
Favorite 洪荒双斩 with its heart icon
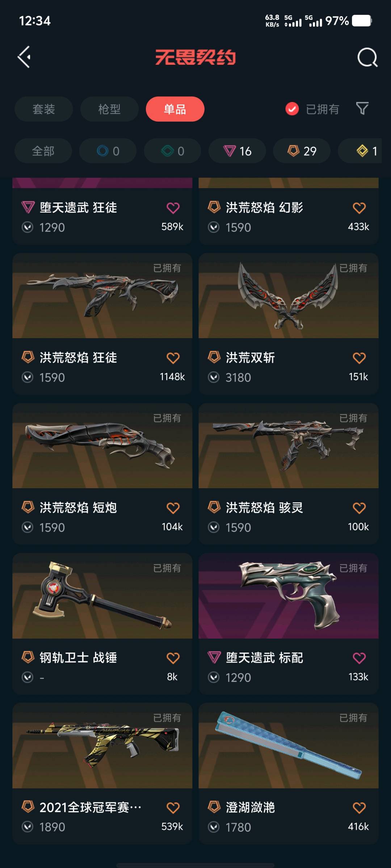pos(359,358)
